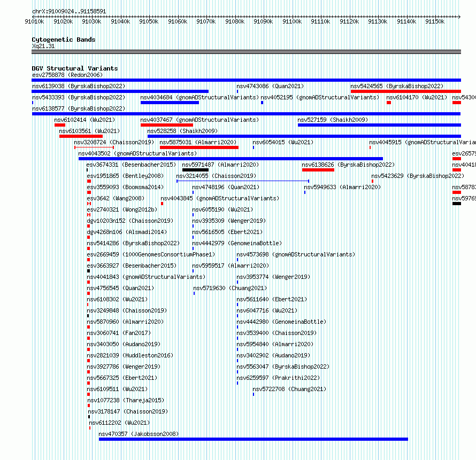Click nsv4442979 (GenomeinaBottle) label
The image size is (476, 460).
[237, 243]
